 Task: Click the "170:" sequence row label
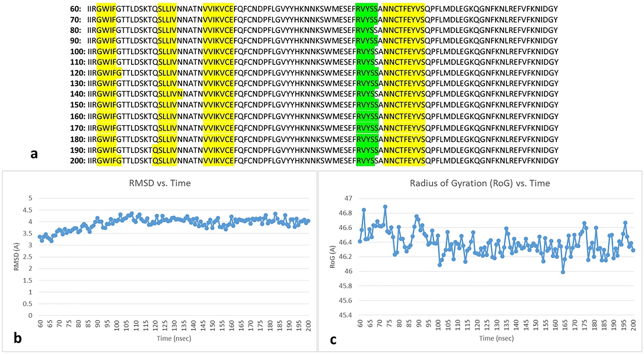[78, 128]
